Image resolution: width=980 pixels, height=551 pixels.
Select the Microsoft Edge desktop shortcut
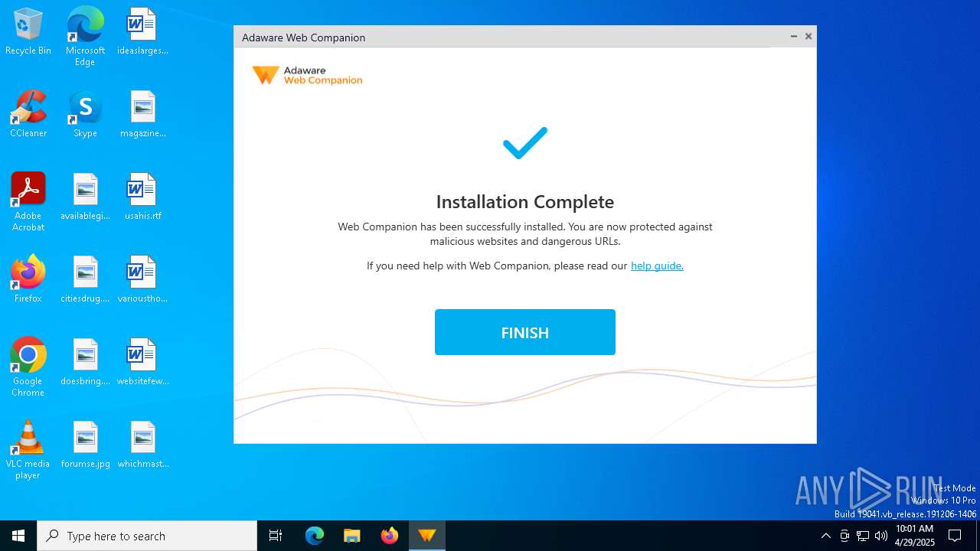pyautogui.click(x=85, y=37)
